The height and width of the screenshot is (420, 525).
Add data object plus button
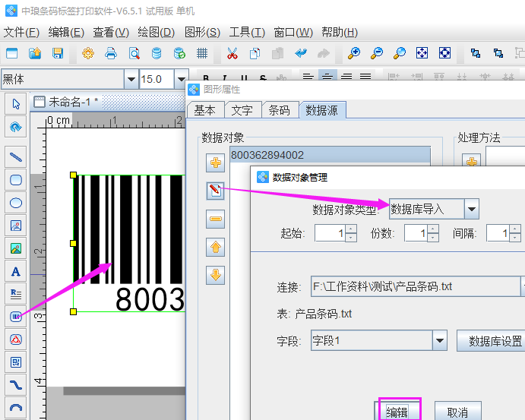click(215, 163)
